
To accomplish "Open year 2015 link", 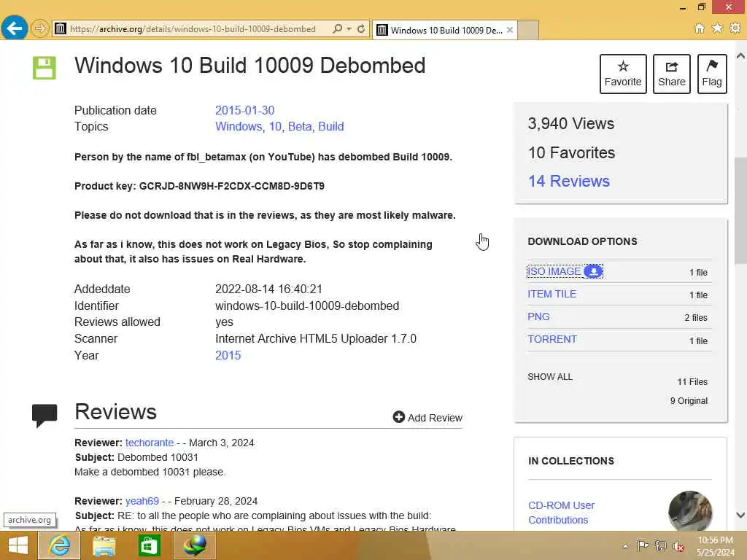I will coord(228,356).
